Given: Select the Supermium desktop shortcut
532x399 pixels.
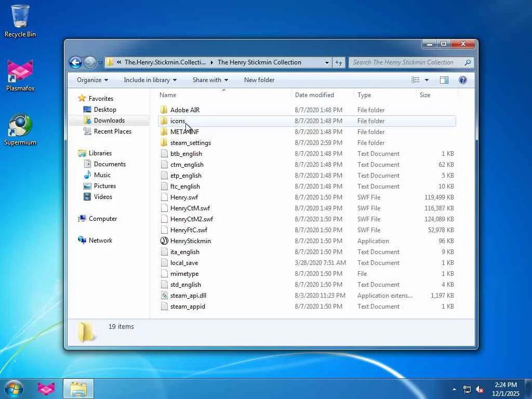Looking at the screenshot, I should (x=20, y=129).
